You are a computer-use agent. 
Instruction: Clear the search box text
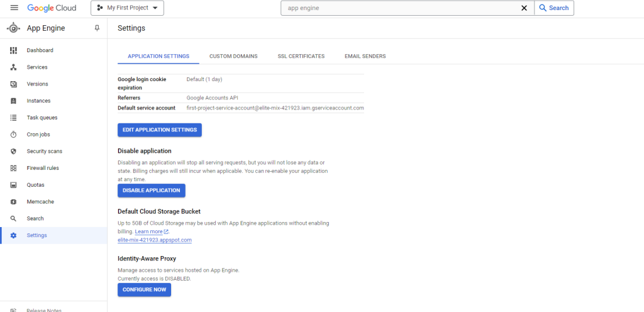click(x=524, y=8)
